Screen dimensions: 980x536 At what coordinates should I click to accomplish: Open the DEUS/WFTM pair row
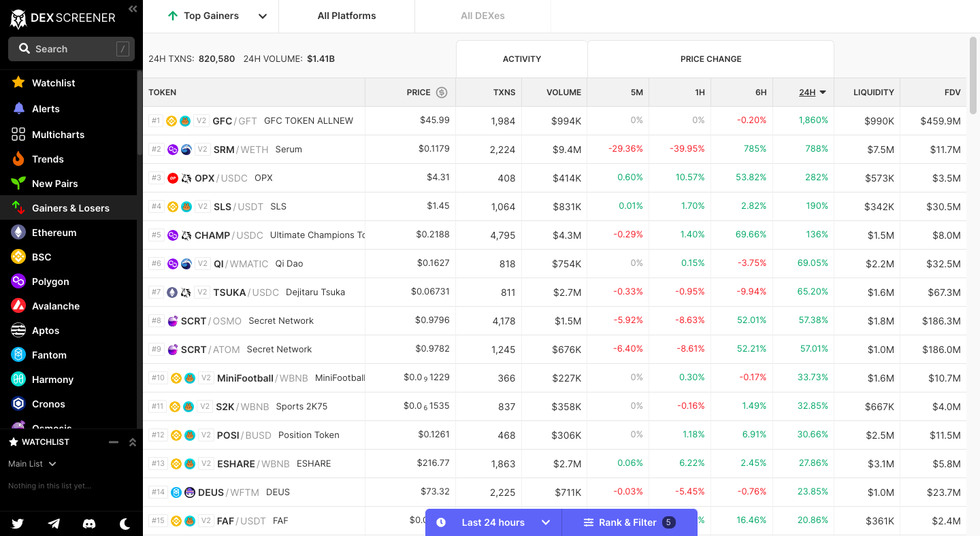(555, 492)
